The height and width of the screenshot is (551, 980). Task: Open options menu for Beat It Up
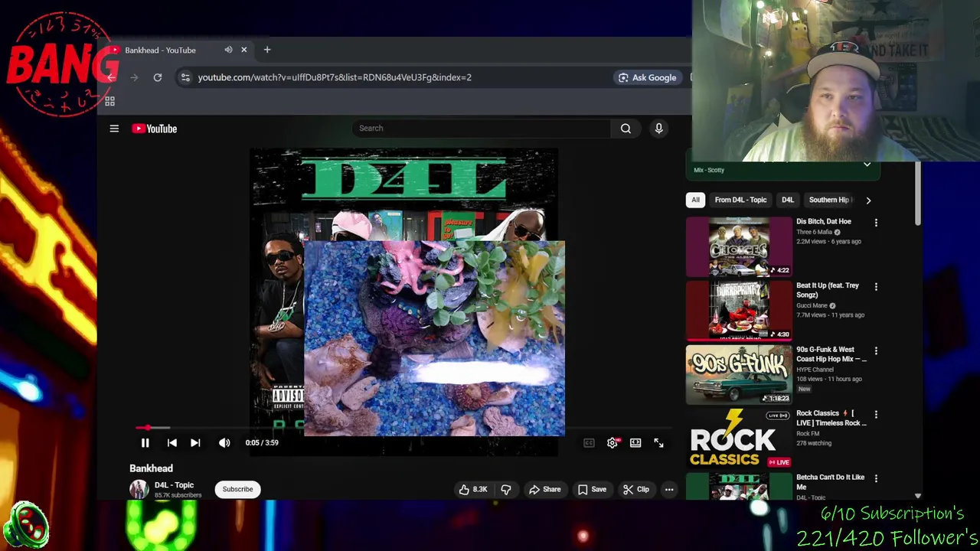[x=876, y=287]
